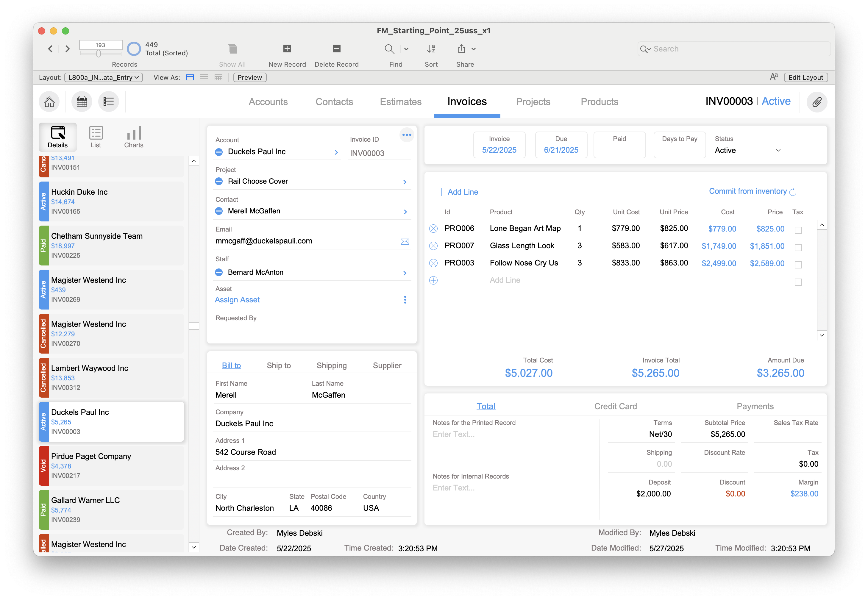
Task: Switch to the Accounts tab
Action: coord(268,102)
